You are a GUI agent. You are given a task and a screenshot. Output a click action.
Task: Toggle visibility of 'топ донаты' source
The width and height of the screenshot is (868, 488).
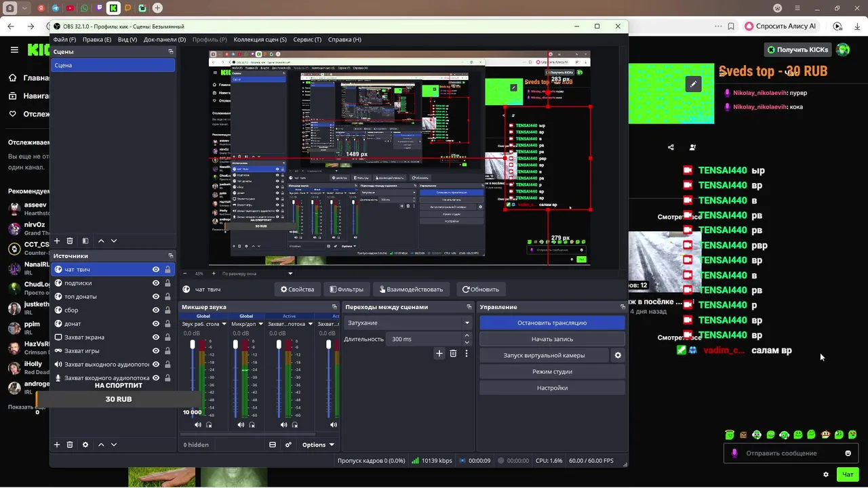click(156, 297)
